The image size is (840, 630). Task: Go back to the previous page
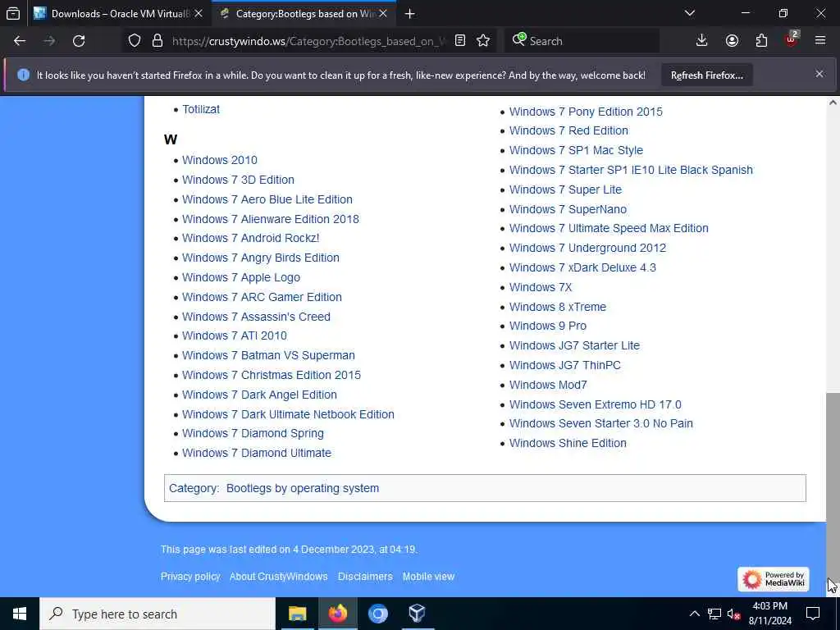point(20,41)
